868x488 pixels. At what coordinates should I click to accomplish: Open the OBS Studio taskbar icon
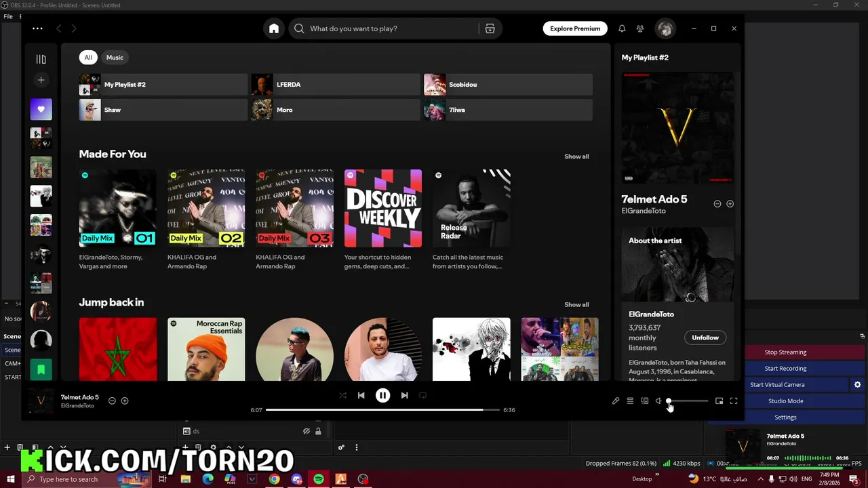click(363, 479)
